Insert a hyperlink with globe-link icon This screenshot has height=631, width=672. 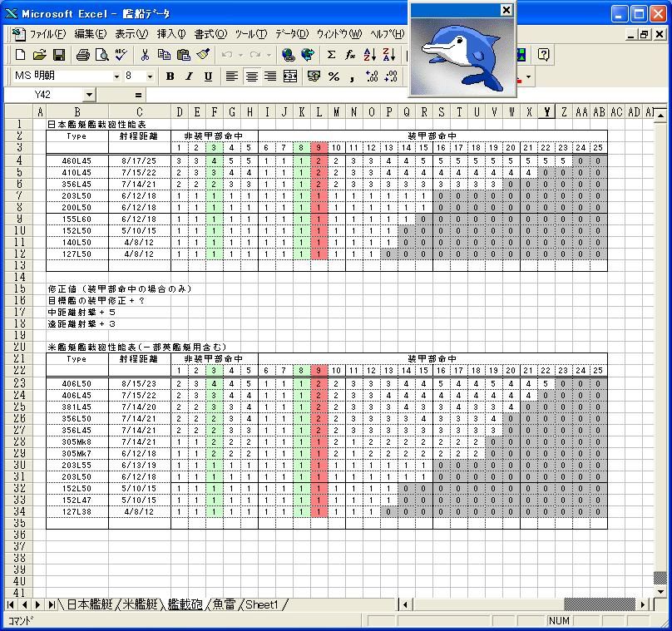(289, 55)
